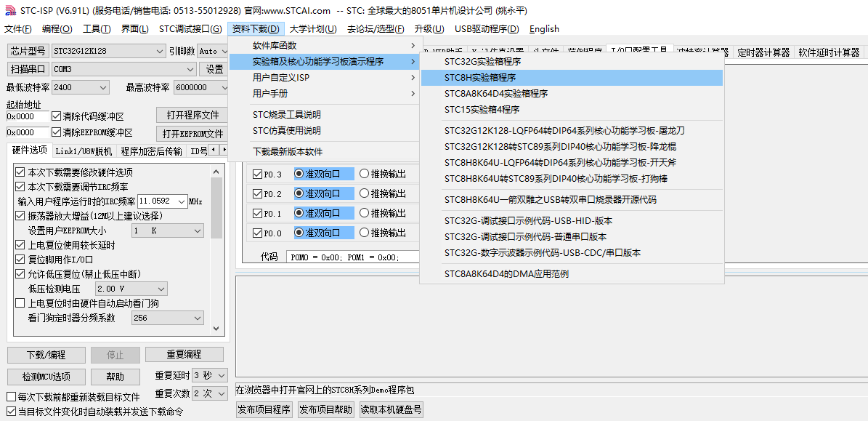
Task: Toggle 清除代码缓冲区 checkbox
Action: click(x=56, y=116)
